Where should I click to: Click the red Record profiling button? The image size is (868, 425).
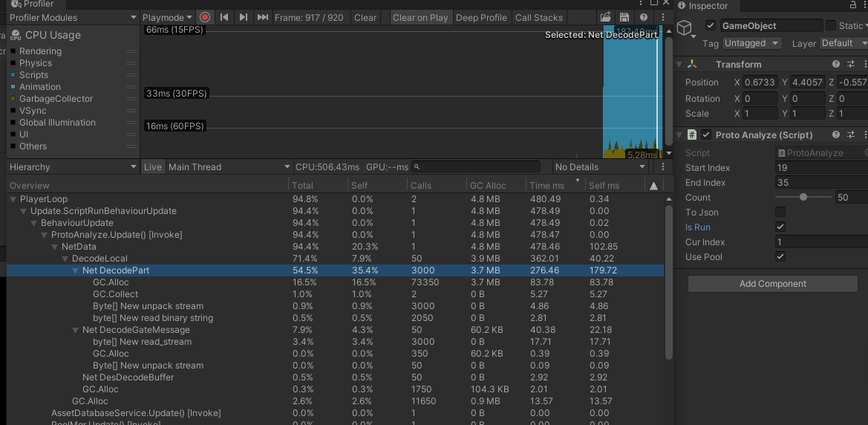pos(205,17)
